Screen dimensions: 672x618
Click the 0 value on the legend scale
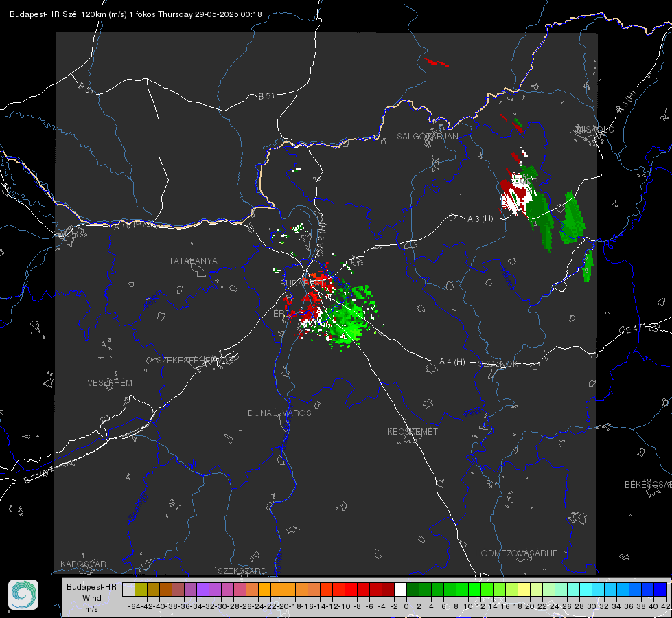406,606
